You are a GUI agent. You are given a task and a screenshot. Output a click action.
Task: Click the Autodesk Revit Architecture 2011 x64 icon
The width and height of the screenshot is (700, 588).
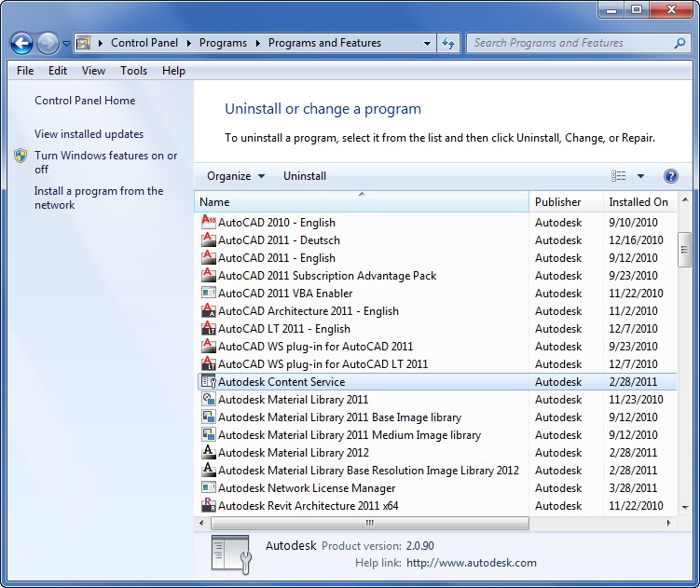click(x=209, y=505)
